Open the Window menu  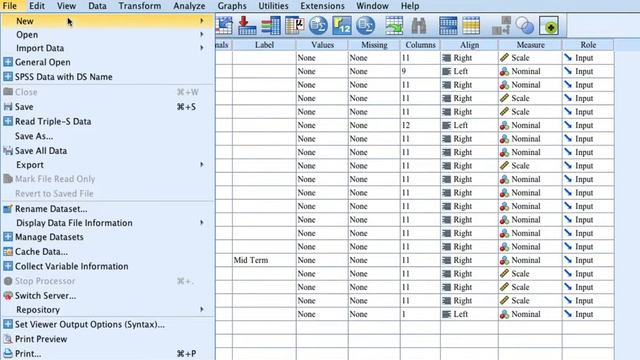coord(372,6)
